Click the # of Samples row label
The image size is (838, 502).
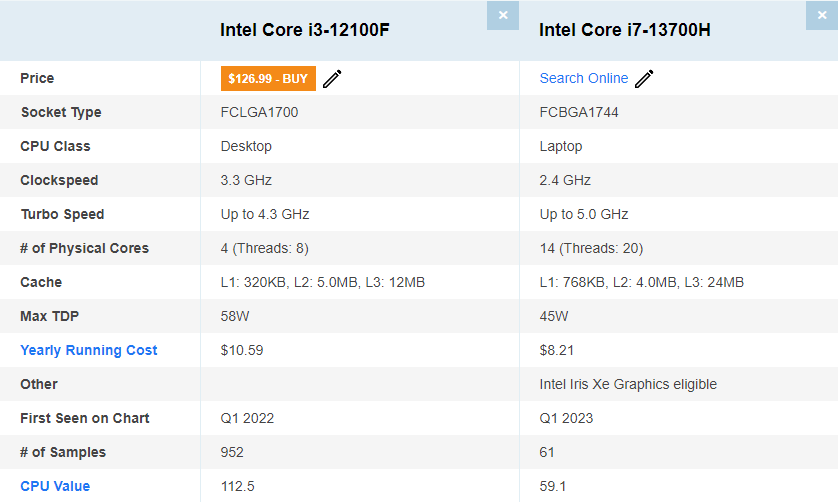click(63, 452)
